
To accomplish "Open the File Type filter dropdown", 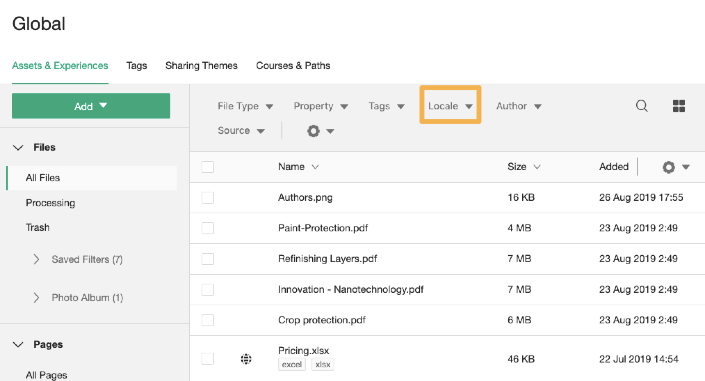I will coord(245,106).
